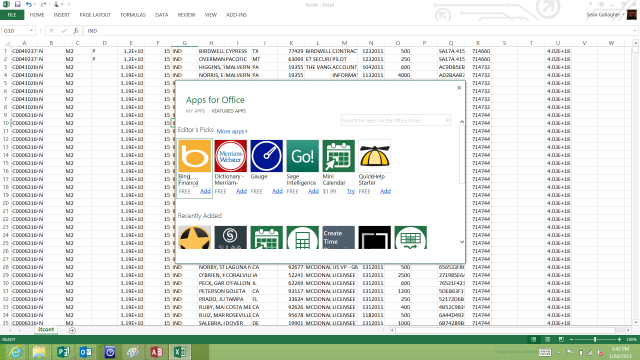Open the REVIEW ribbon tab
This screenshot has height=360, width=640.
(x=186, y=15)
